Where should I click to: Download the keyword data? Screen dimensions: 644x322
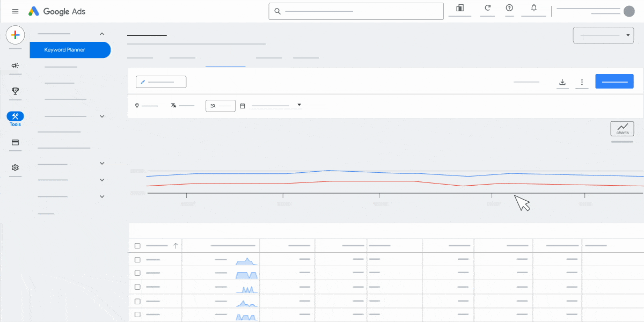click(x=562, y=82)
